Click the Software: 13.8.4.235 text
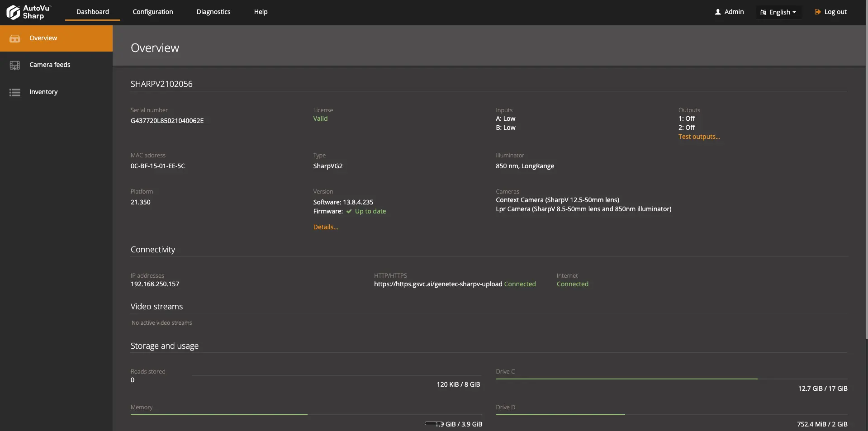Viewport: 868px width, 431px height. pos(343,202)
